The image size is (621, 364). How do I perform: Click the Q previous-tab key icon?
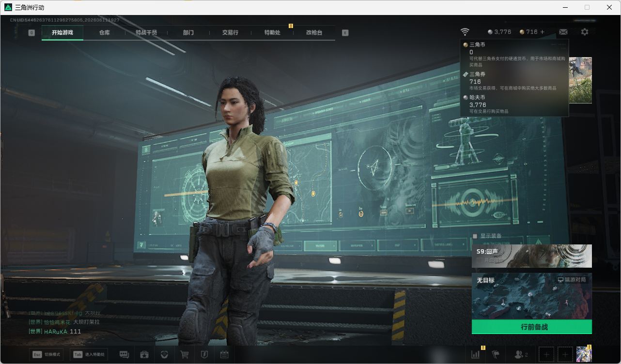pos(31,33)
